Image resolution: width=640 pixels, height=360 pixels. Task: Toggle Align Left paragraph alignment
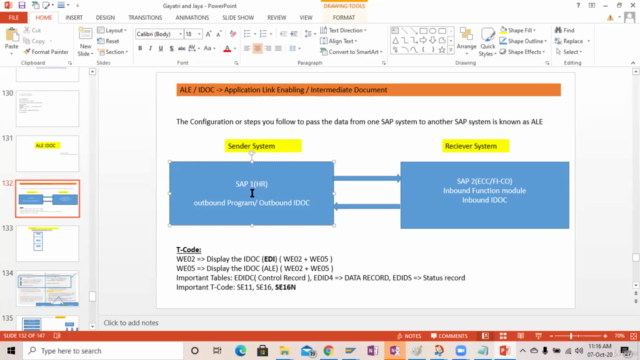click(247, 49)
